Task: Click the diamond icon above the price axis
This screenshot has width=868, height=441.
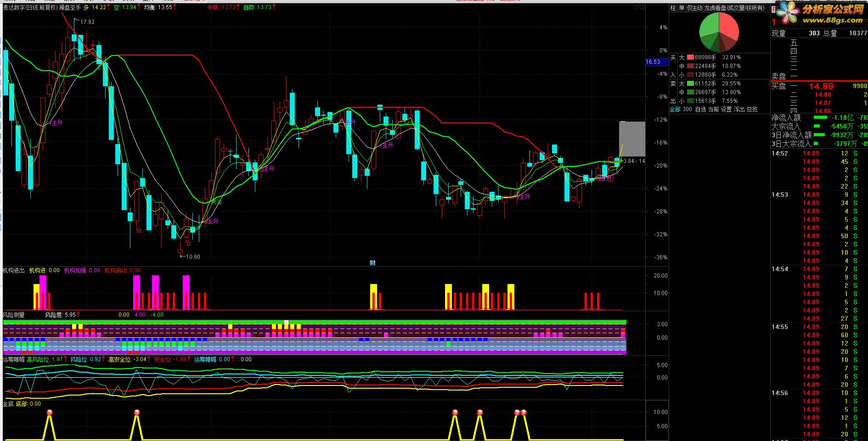Action: tap(636, 7)
